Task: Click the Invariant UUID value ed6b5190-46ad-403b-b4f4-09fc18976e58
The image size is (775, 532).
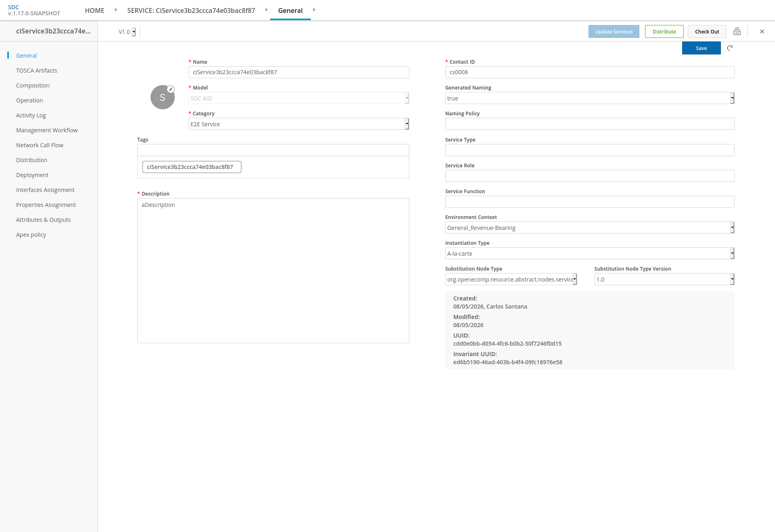Action: pos(508,362)
